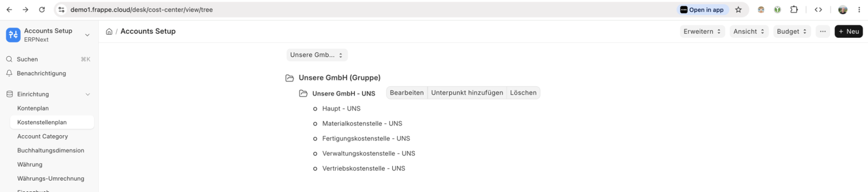Viewport: 868px width, 192px height.
Task: Click the first colorful extension icon
Action: pos(761,9)
